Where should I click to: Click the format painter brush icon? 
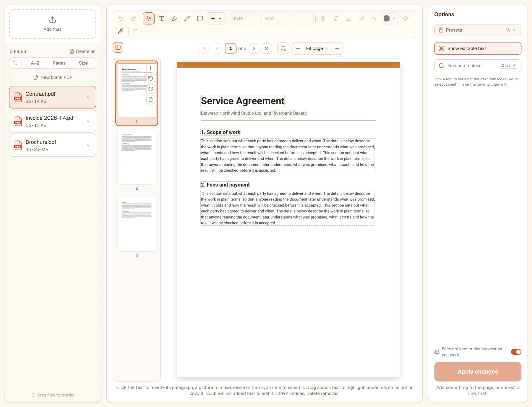406,18
